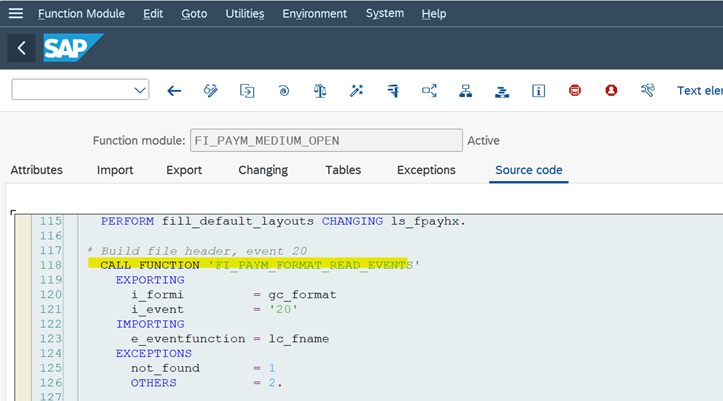Click not_found on line 125
Screen dimensions: 723x401
coord(165,368)
